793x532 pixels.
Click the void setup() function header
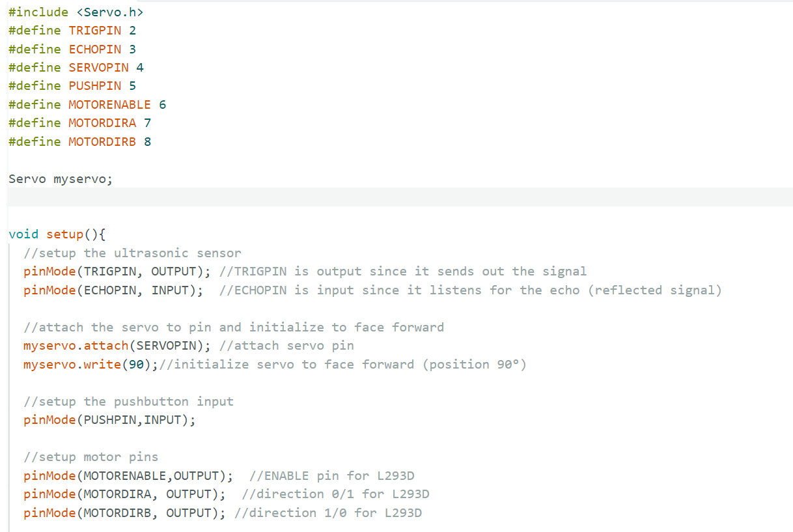pos(56,234)
